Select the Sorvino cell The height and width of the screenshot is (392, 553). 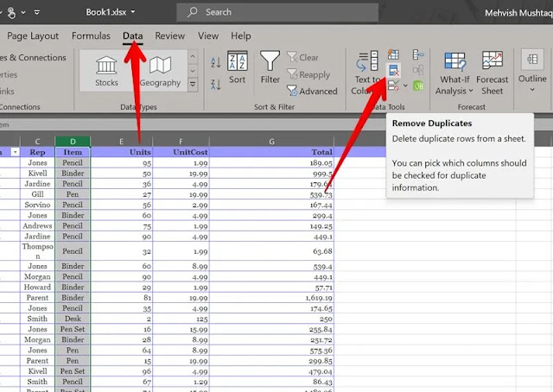tap(37, 205)
